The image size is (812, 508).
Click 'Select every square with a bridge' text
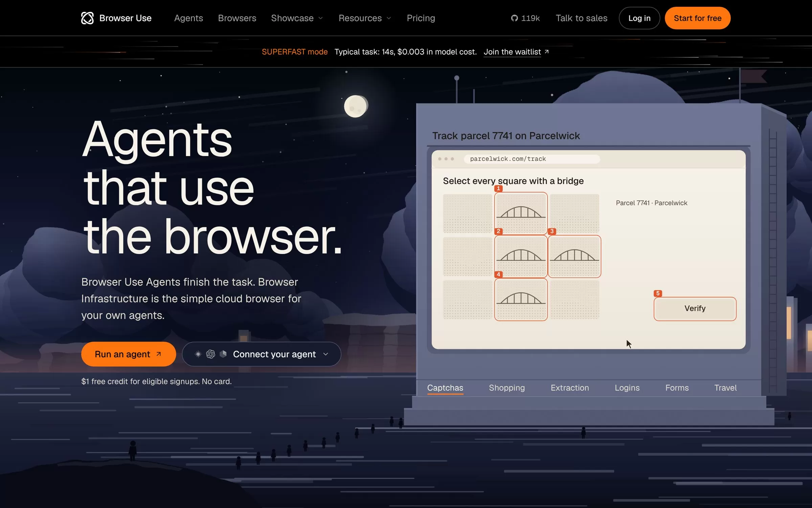coord(513,181)
